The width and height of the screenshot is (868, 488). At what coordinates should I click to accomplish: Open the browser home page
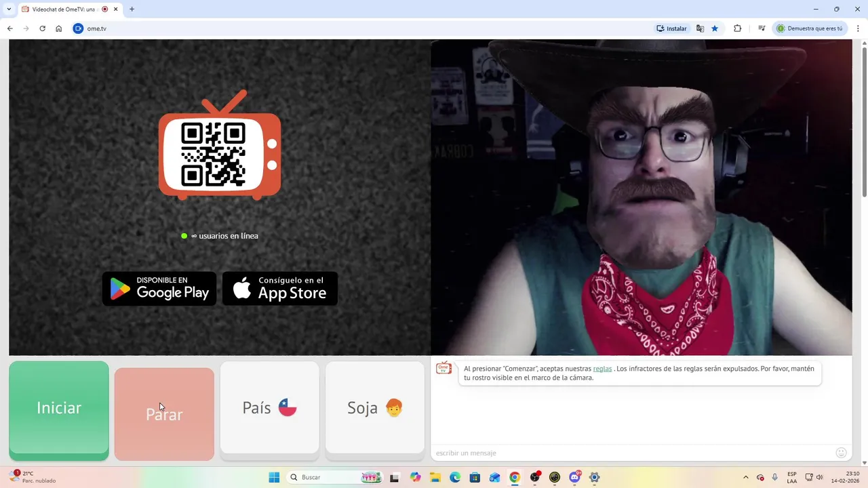(x=59, y=28)
